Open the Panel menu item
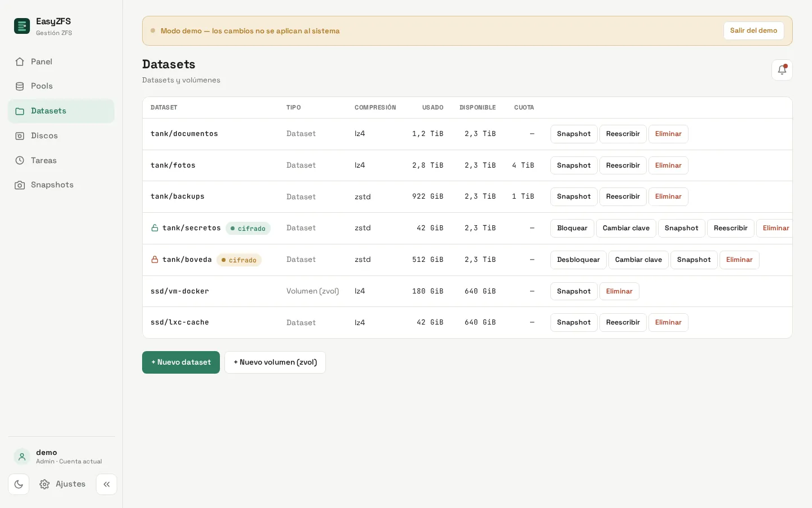Image resolution: width=812 pixels, height=508 pixels. (61, 62)
